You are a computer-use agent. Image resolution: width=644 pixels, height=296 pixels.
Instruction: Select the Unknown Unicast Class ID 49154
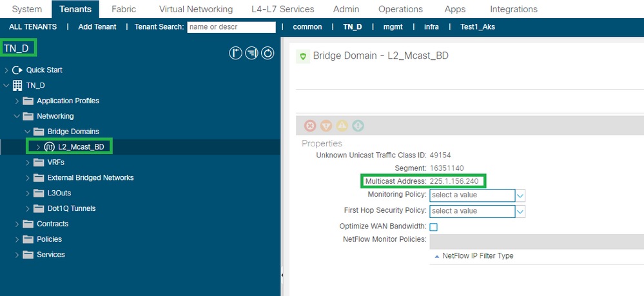tap(440, 155)
